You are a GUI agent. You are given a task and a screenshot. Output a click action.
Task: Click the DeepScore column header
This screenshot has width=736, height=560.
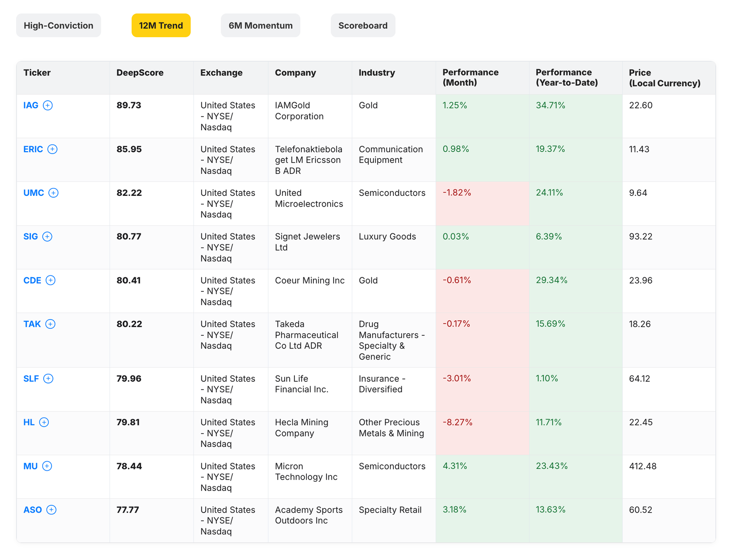point(140,72)
